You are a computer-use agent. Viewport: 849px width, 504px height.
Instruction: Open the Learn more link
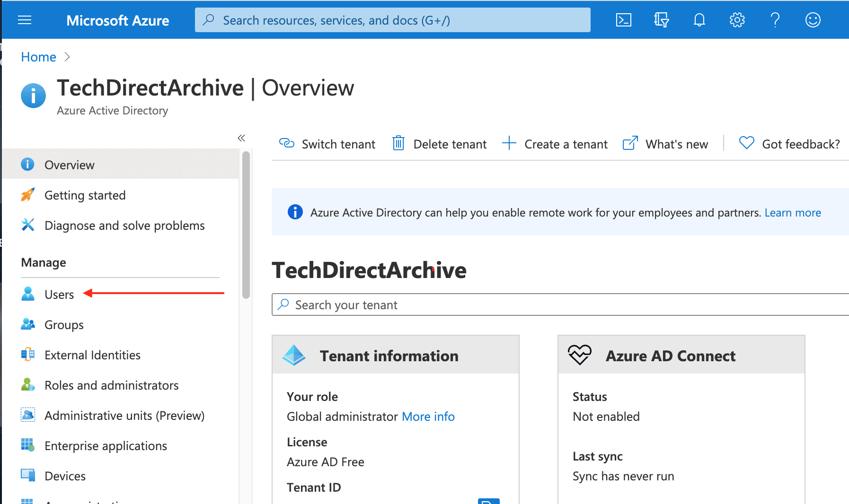(793, 213)
